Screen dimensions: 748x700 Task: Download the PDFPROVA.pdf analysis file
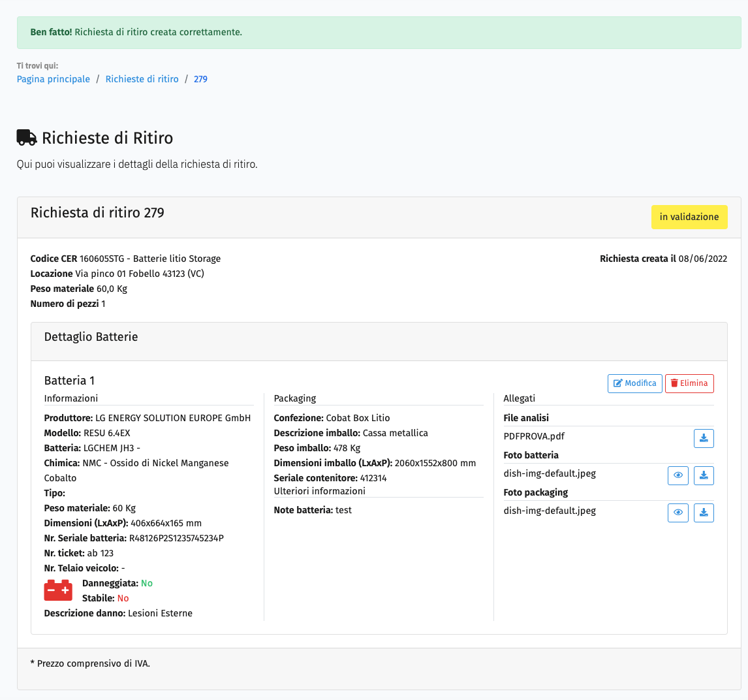(704, 438)
